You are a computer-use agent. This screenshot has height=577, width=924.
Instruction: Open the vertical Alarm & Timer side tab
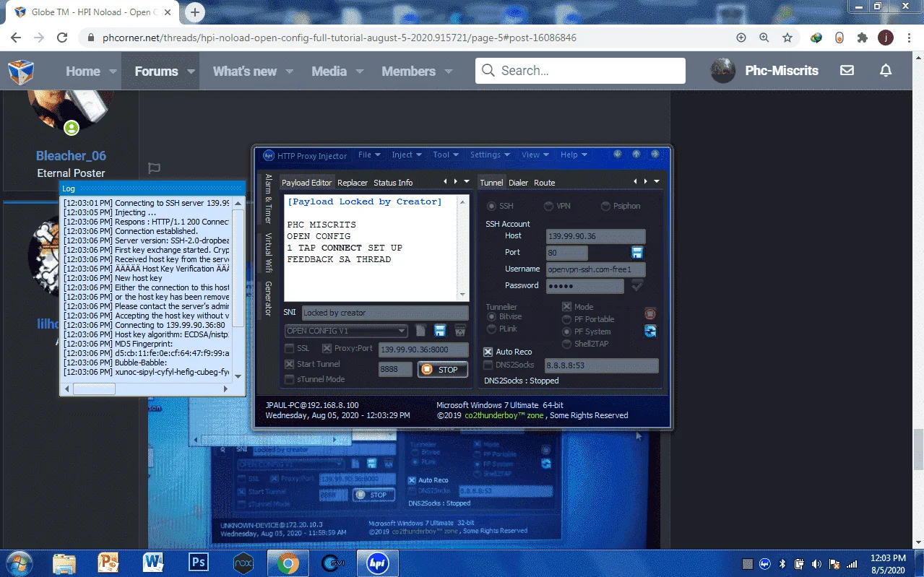pos(268,199)
